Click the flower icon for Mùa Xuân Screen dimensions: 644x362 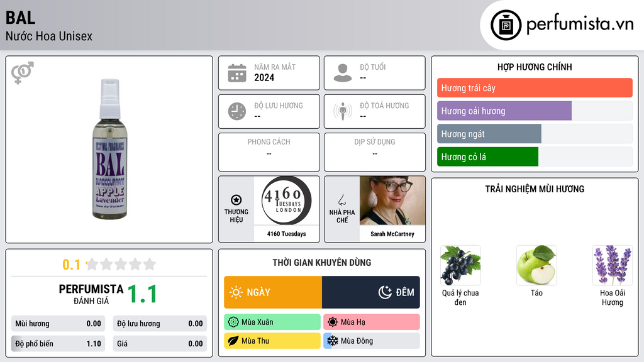[233, 322]
